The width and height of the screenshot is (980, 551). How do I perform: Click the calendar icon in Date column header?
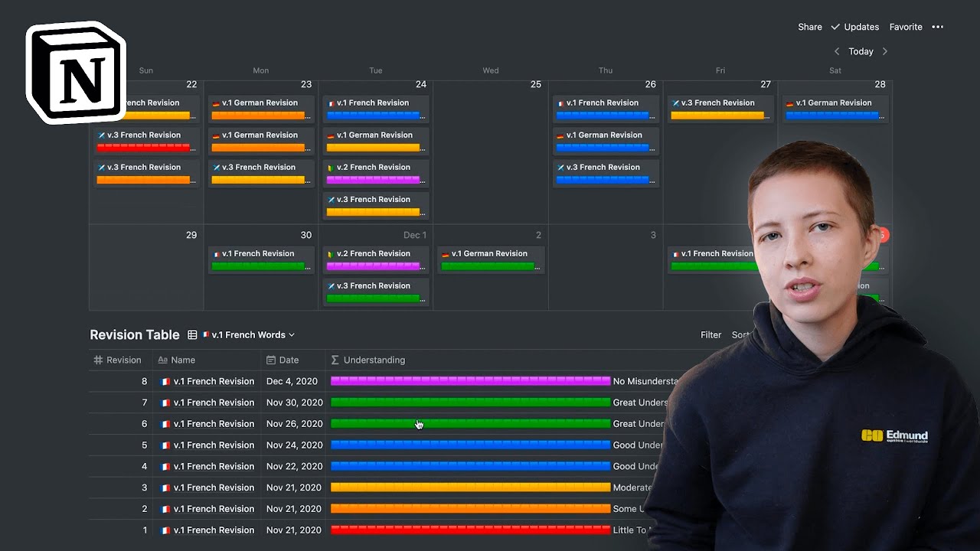click(x=270, y=360)
